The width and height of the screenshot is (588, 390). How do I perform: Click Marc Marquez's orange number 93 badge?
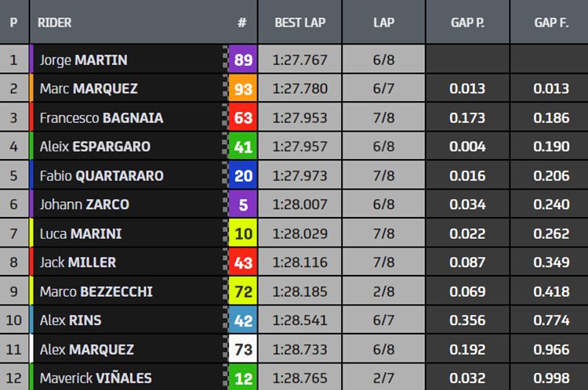[x=242, y=88]
